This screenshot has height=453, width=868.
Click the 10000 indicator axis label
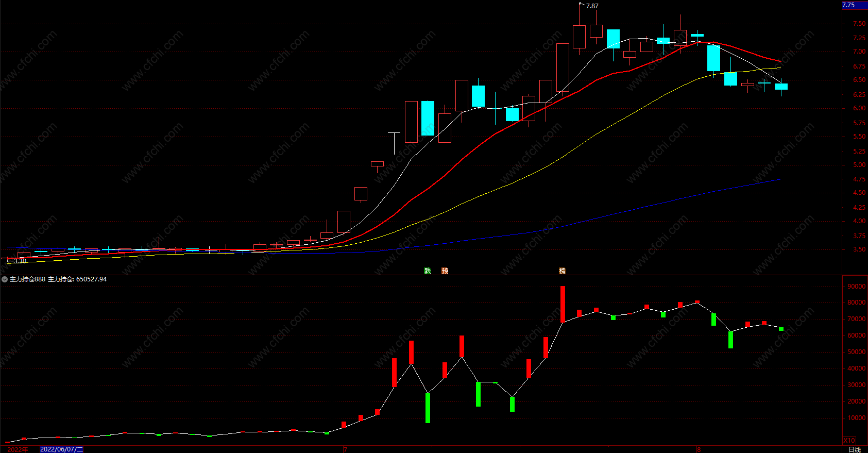(856, 418)
